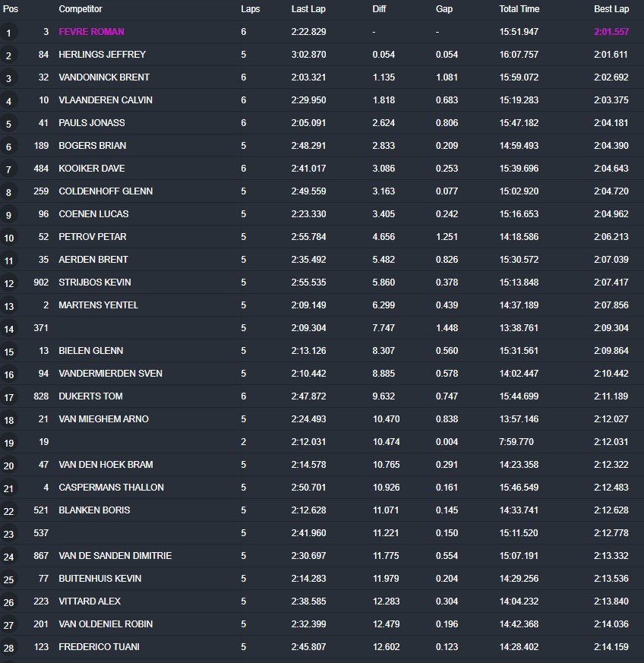Sort by the Diff column header
The width and height of the screenshot is (644, 663).
click(x=379, y=9)
